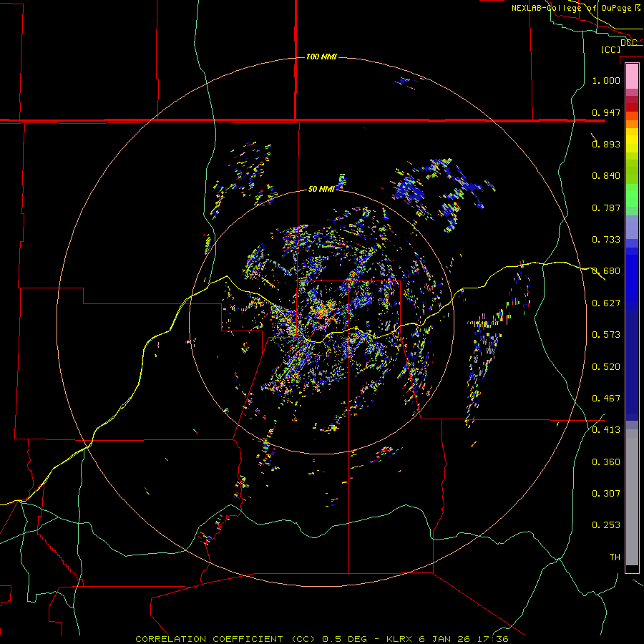Click the 0.413 legend value
This screenshot has width=644, height=644.
[606, 430]
